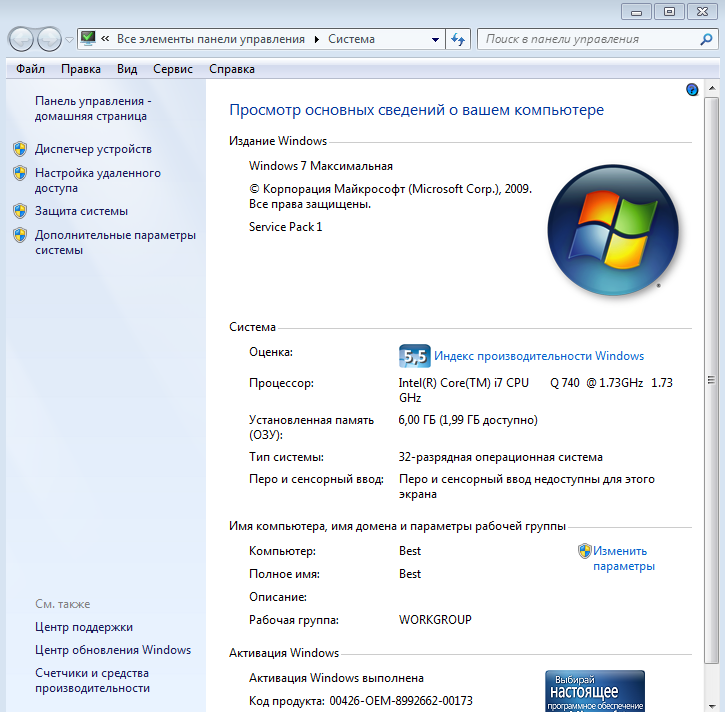Screen dimensions: 725x712
Task: Click the Back navigation arrow button
Action: pos(20,39)
